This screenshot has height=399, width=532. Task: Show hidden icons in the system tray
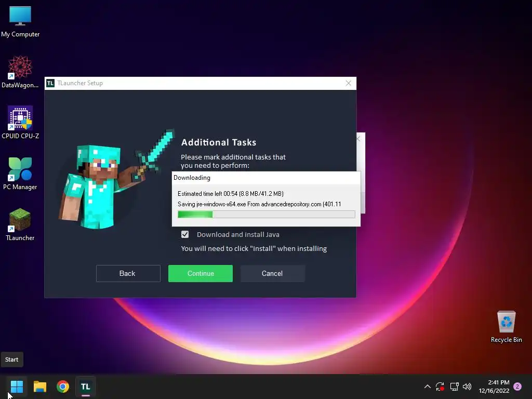(428, 387)
